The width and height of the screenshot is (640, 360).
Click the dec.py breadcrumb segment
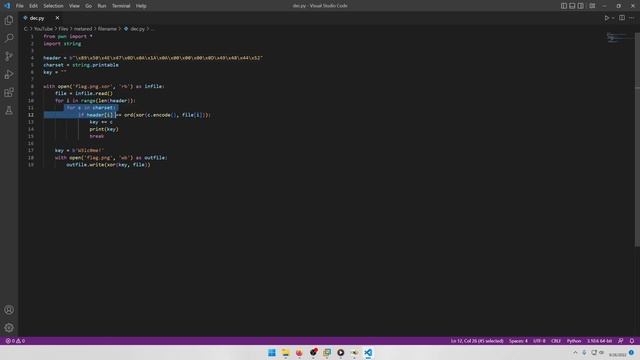tap(138, 29)
